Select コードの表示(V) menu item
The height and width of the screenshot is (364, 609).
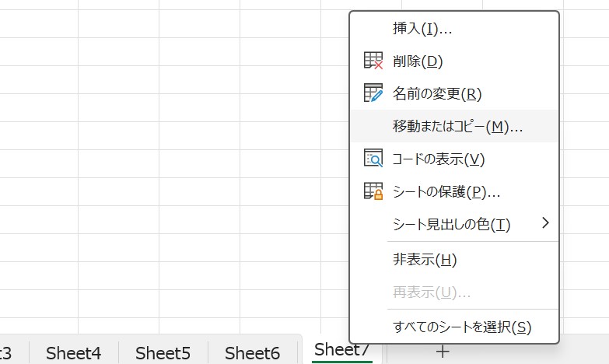(x=439, y=159)
